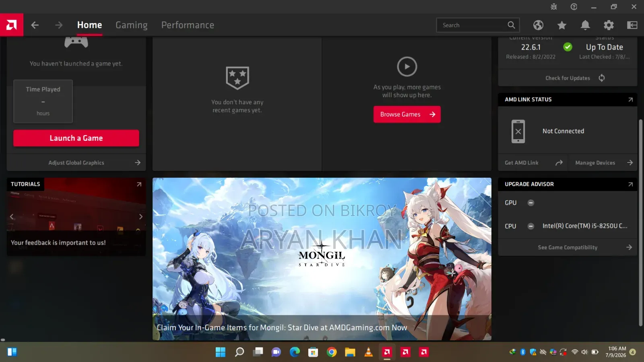The image size is (644, 362).
Task: Click the 22.6.1 version number
Action: tap(531, 47)
